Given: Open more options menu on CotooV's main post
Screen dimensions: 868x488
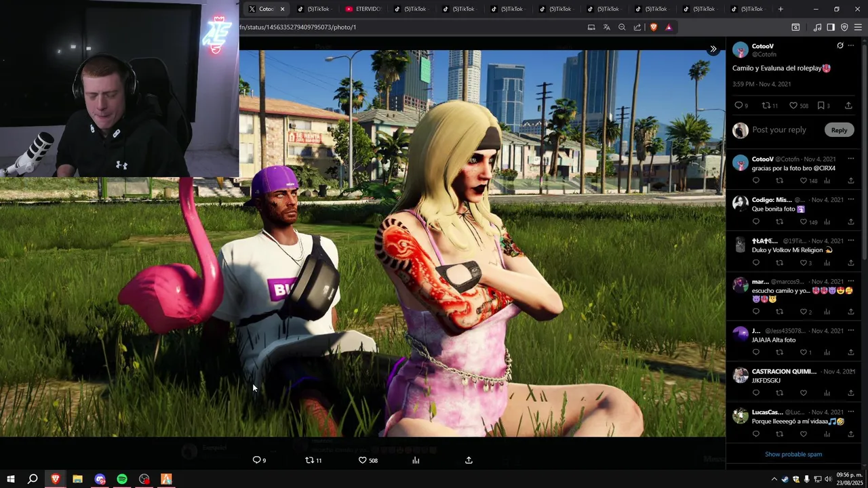Looking at the screenshot, I should [x=851, y=45].
